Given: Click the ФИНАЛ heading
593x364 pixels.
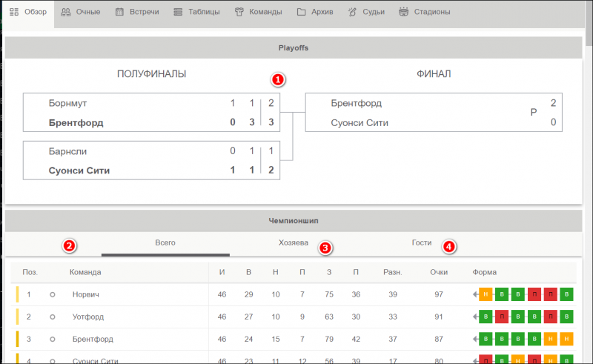Looking at the screenshot, I should coord(434,74).
